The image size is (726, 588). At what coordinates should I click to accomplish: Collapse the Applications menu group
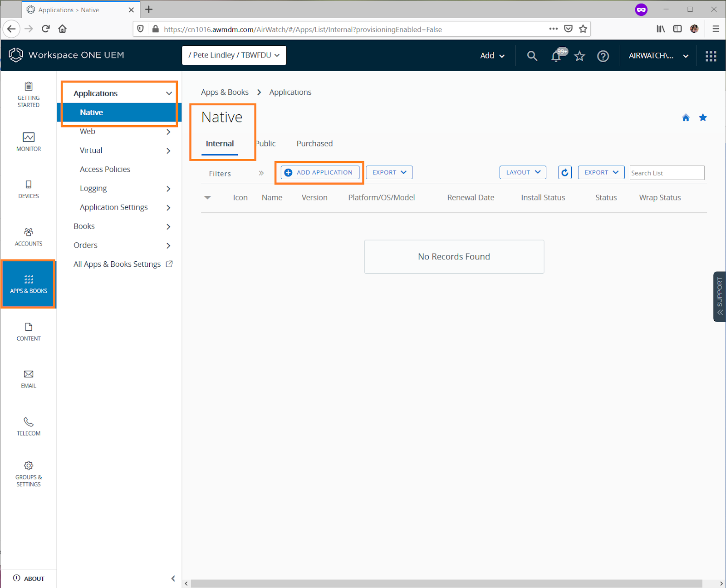169,93
